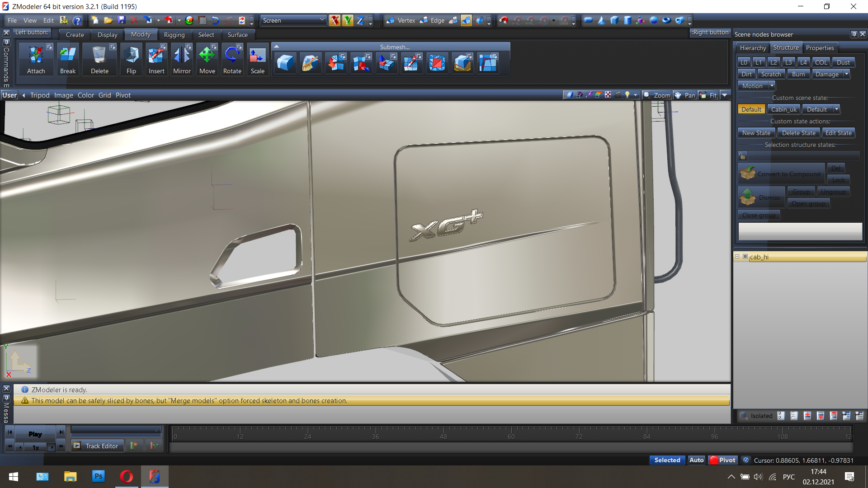Image resolution: width=868 pixels, height=488 pixels.
Task: Click the COL structure button
Action: coord(821,62)
